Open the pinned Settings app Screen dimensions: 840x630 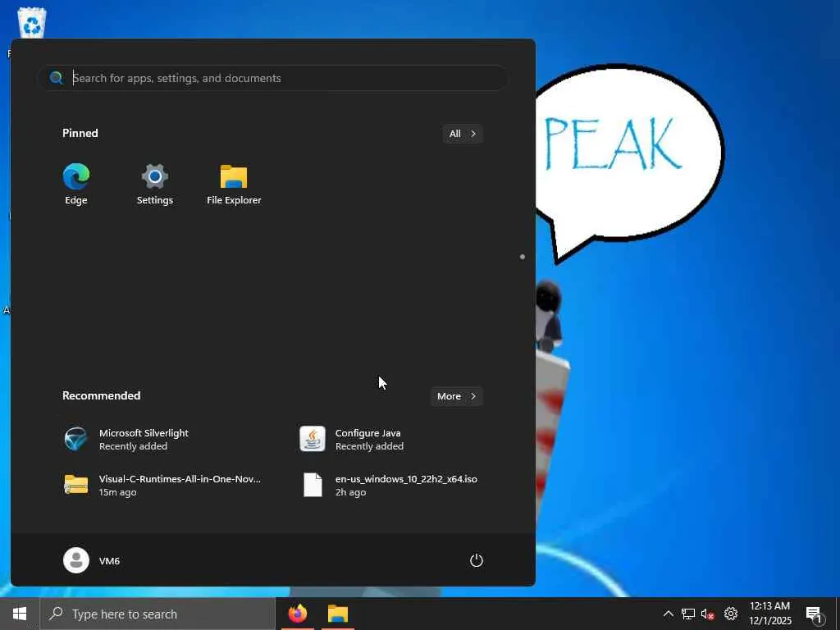click(x=155, y=184)
